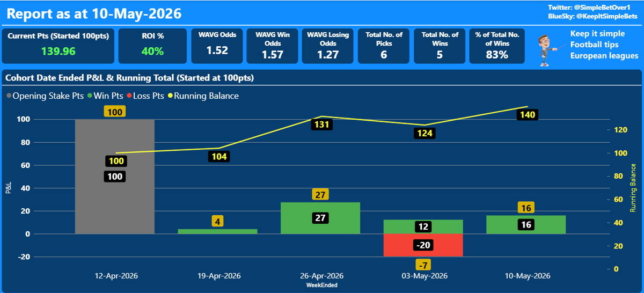This screenshot has width=644, height=293.
Task: Select the grey Opening Stake Pts legend dot
Action: [9, 96]
